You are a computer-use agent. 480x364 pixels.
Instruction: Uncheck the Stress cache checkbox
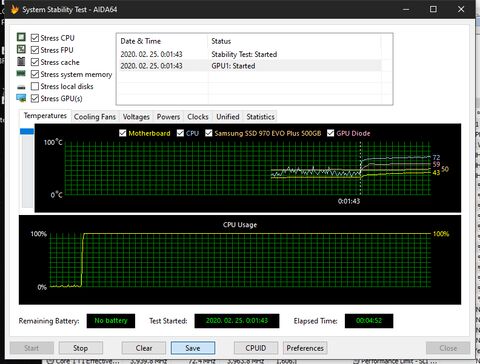click(35, 62)
